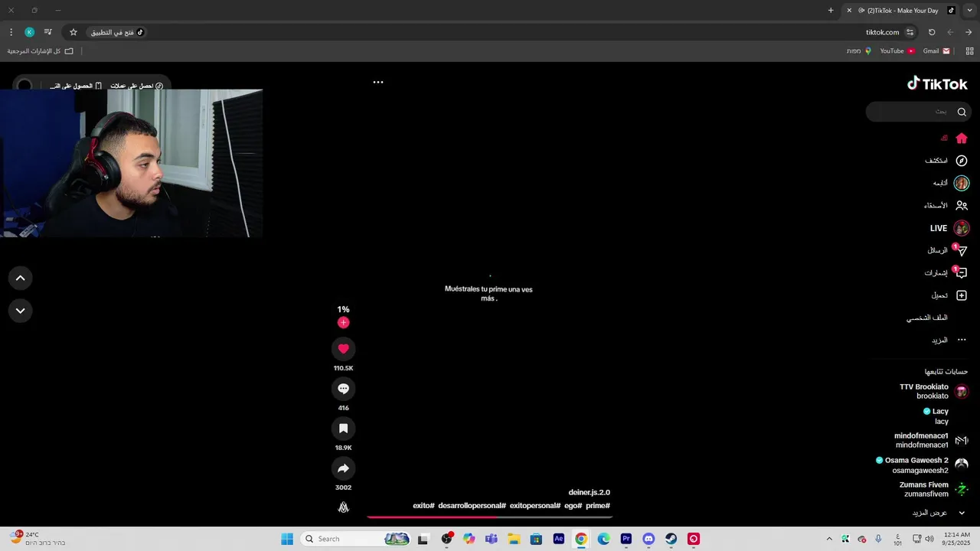Click the deiner.js.2.0 username link
The image size is (980, 551).
click(589, 492)
